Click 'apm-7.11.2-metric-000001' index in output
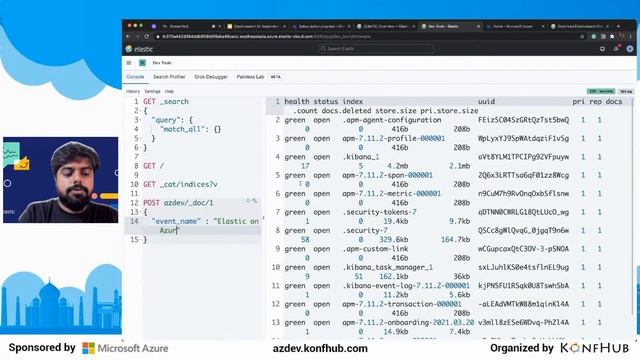Image resolution: width=640 pixels, height=360 pixels. [391, 193]
